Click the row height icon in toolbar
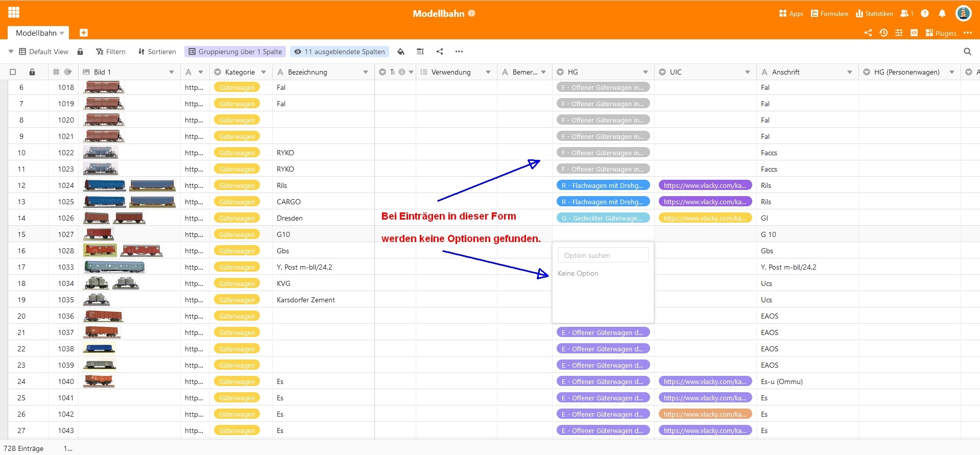This screenshot has width=980, height=455. tap(420, 52)
